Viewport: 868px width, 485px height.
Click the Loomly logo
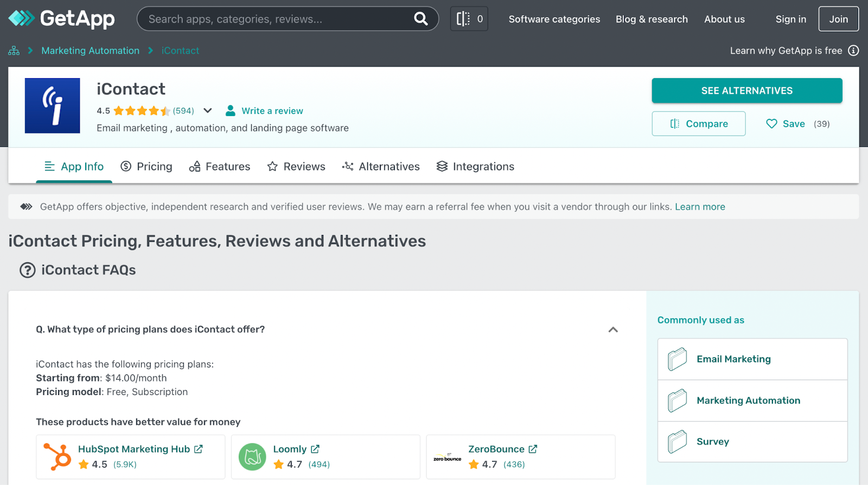point(252,457)
